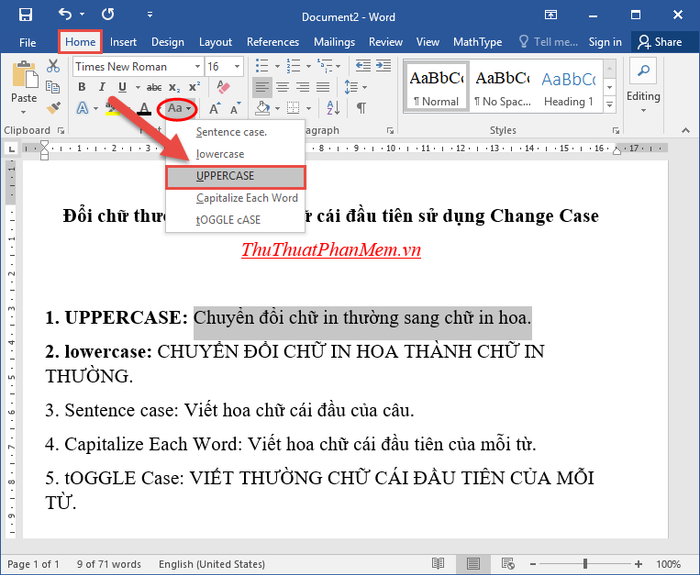Click the Share button

(x=658, y=42)
